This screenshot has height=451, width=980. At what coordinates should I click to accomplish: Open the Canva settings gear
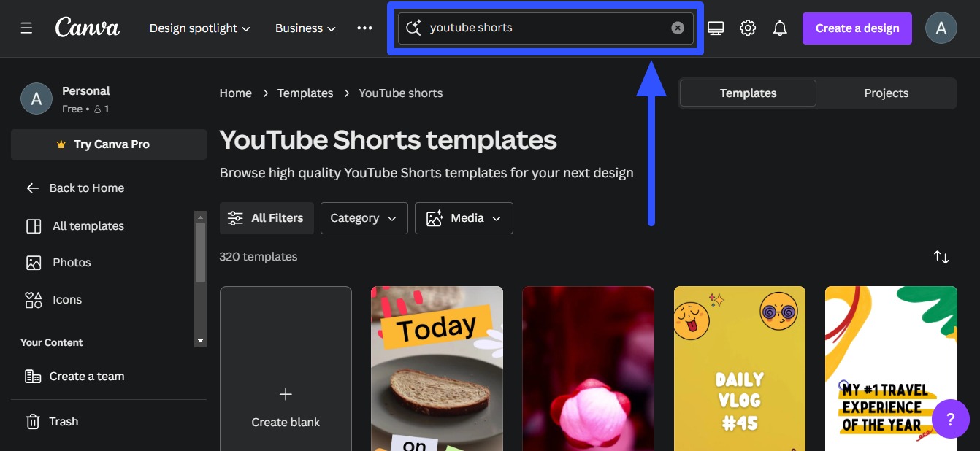tap(747, 27)
